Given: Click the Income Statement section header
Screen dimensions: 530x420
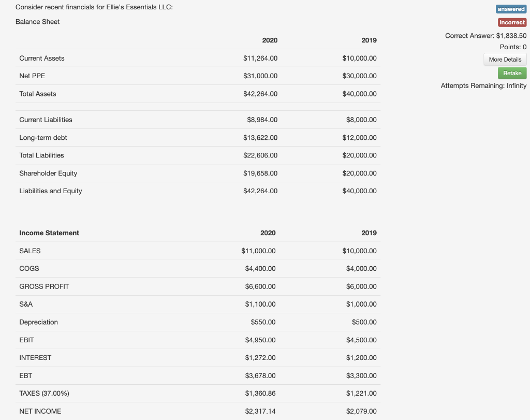Looking at the screenshot, I should (49, 233).
